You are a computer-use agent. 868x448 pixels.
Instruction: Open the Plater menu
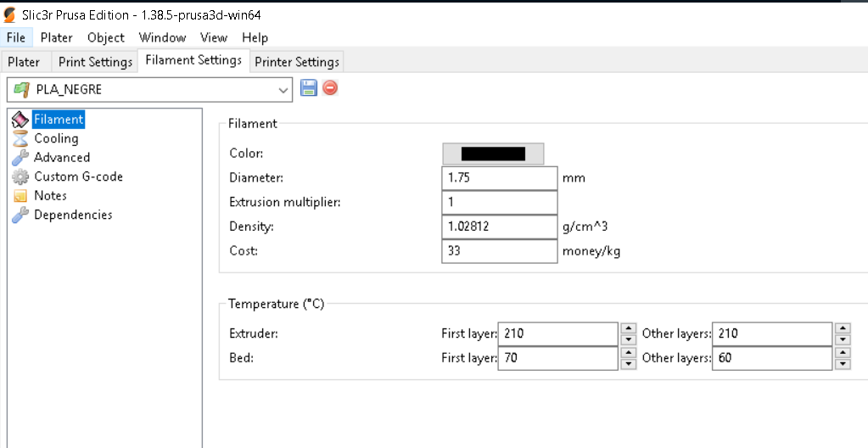[x=57, y=37]
